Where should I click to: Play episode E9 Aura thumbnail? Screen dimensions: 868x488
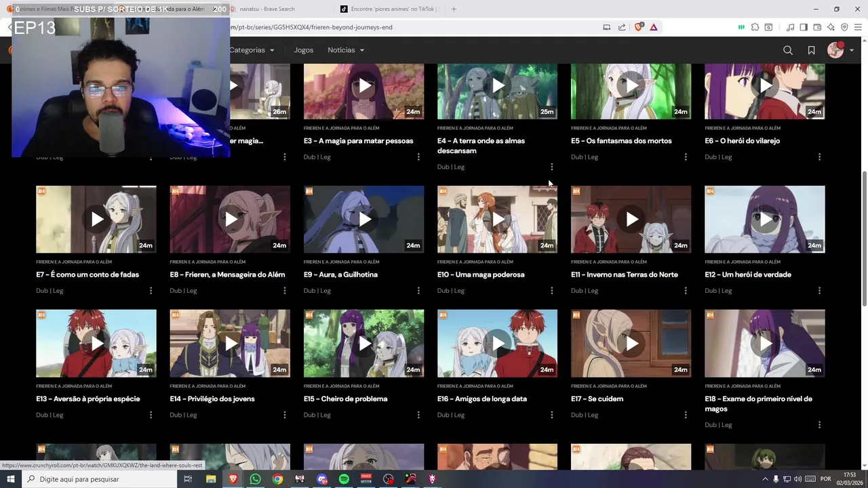coord(363,220)
